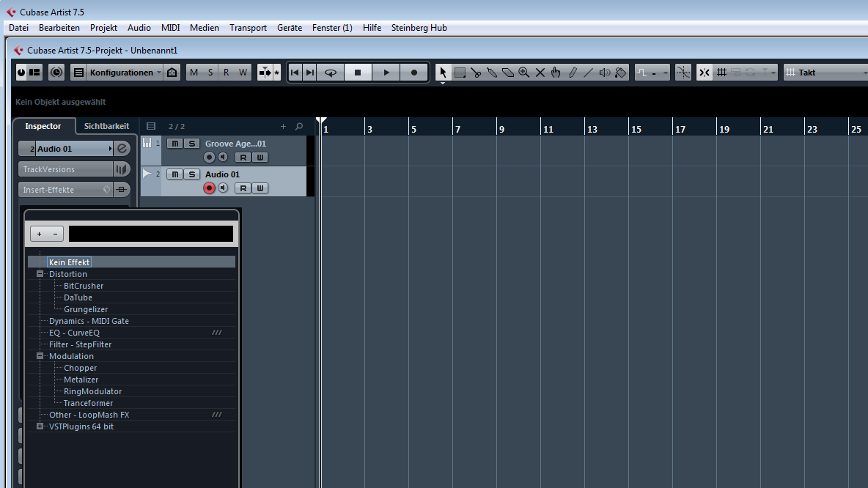Go to next marker in transport

click(310, 73)
